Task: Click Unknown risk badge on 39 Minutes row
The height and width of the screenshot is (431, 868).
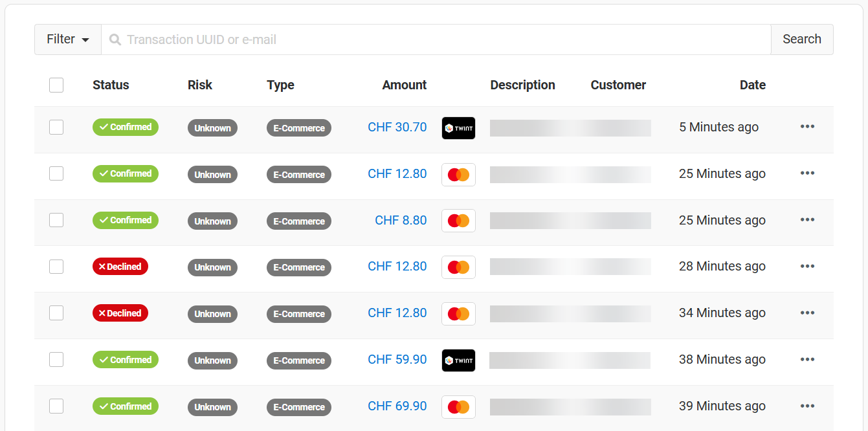Action: 212,407
